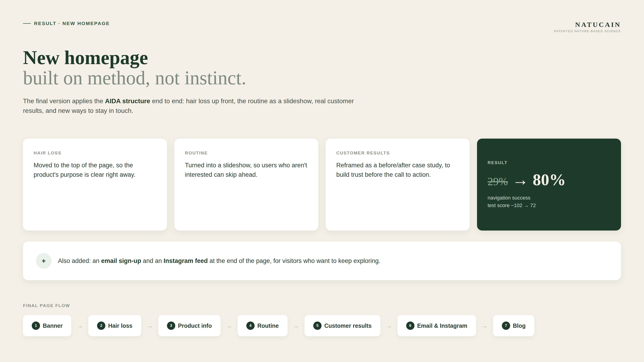Screen dimensions: 644x362
Task: Select the Banner step label
Action: pos(53,326)
